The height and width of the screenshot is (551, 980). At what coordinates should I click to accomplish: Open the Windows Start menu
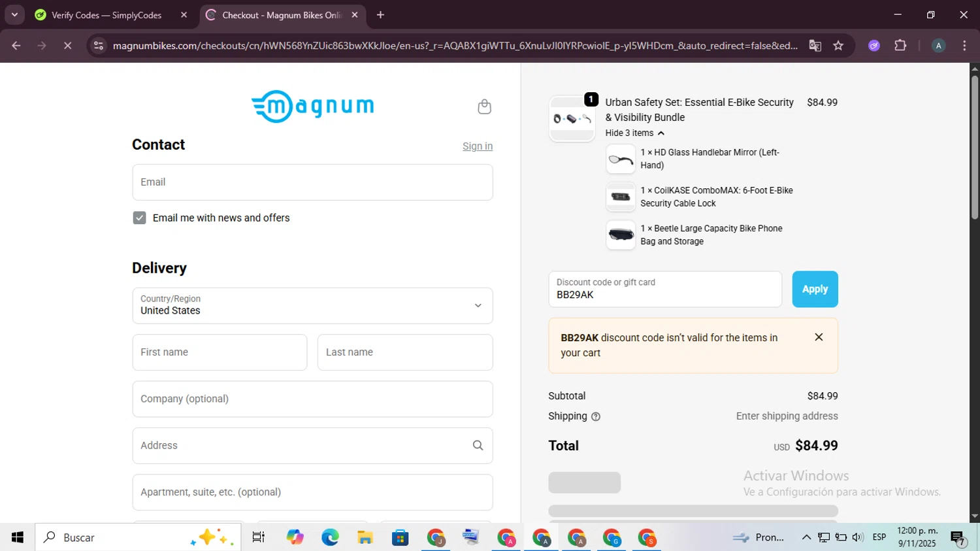(18, 537)
